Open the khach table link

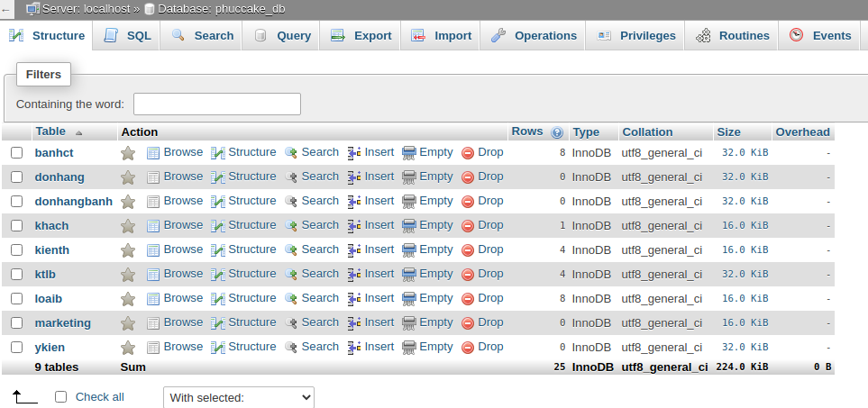point(51,226)
